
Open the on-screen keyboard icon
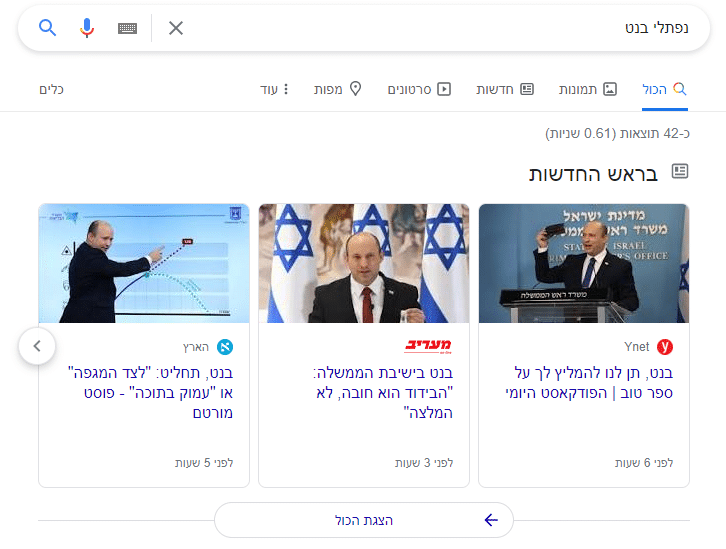(127, 28)
